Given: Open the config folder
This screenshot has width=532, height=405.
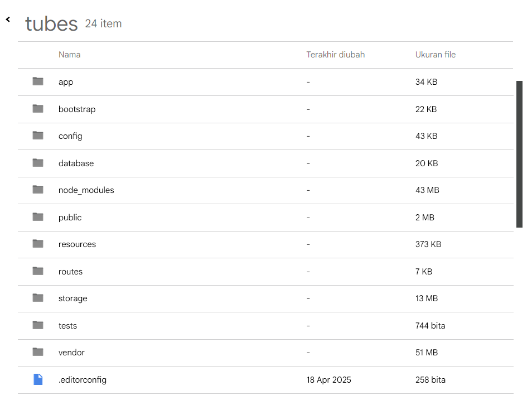Looking at the screenshot, I should [x=70, y=136].
